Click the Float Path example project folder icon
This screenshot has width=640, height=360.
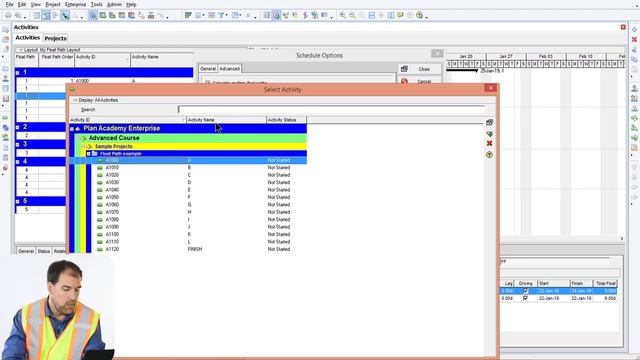95,153
